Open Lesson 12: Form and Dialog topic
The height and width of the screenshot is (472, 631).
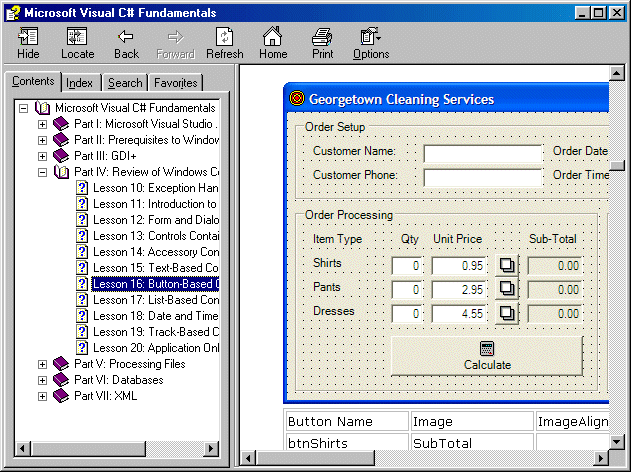[x=156, y=220]
